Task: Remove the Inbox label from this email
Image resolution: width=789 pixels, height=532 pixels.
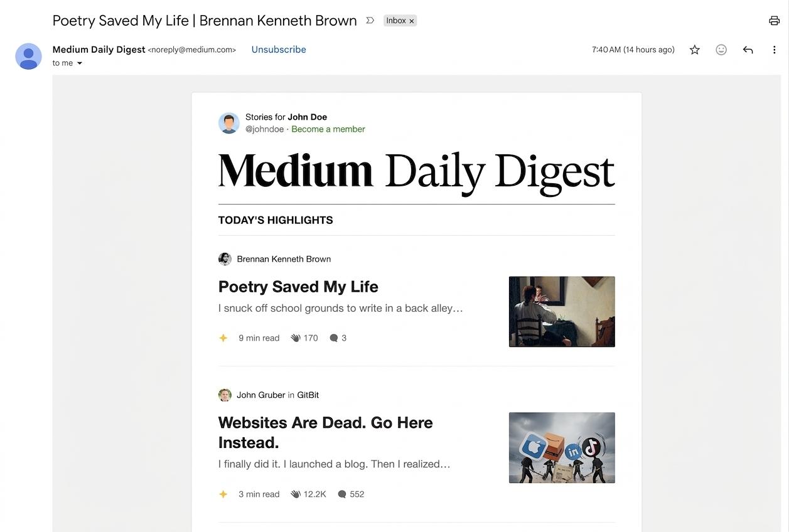Action: [x=412, y=20]
